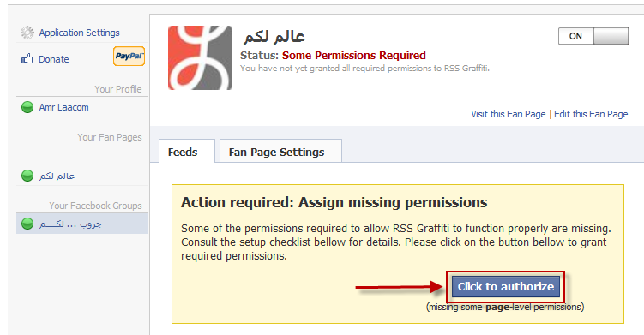Open Application Settings link in sidebar

click(x=79, y=33)
